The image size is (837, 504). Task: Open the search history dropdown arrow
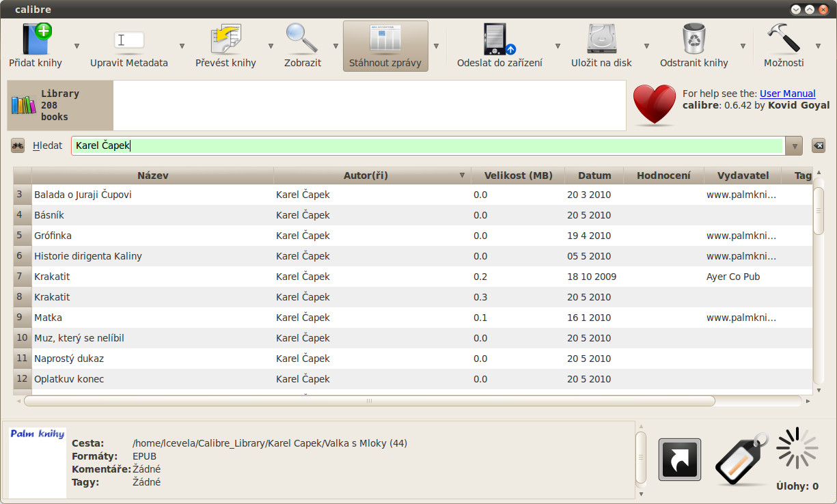pyautogui.click(x=793, y=145)
